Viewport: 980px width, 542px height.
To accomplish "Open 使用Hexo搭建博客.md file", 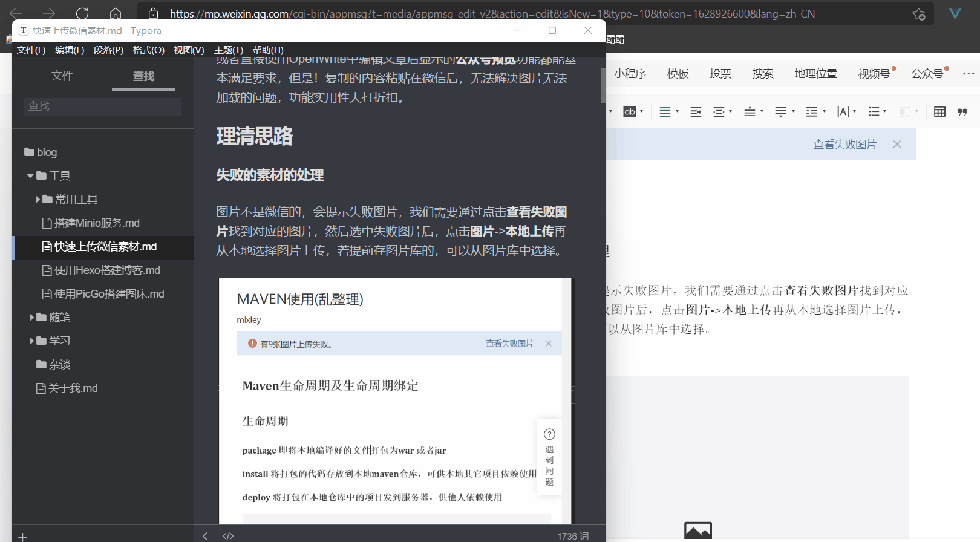I will 101,270.
